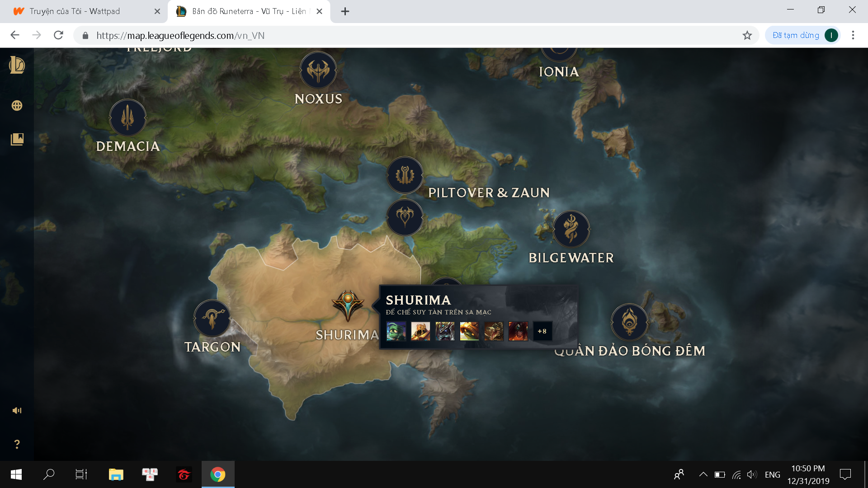Viewport: 868px width, 488px height.
Task: Go back to previous page
Action: 15,35
